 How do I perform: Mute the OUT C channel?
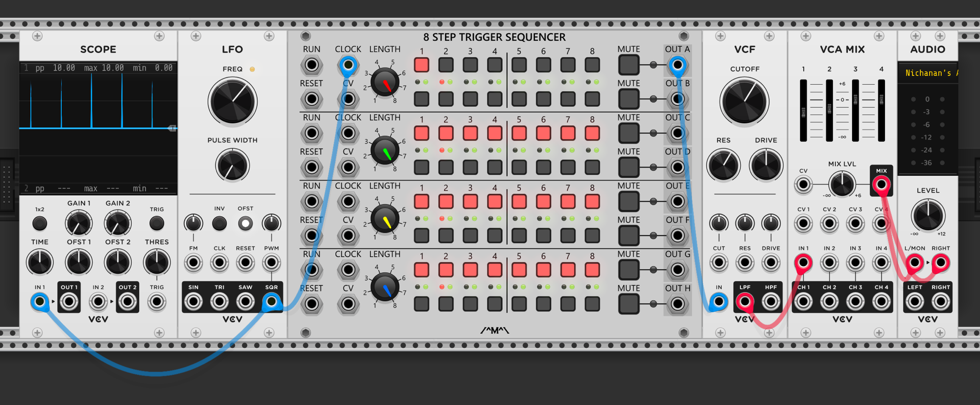629,133
